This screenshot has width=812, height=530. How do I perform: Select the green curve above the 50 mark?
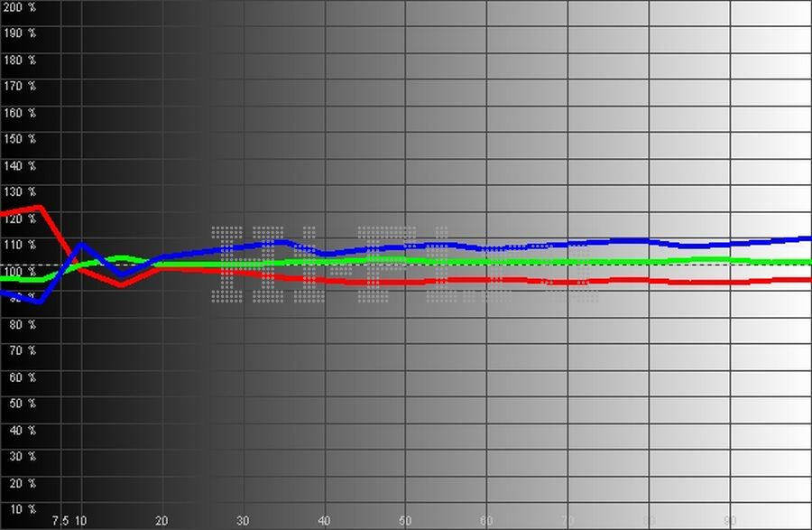pyautogui.click(x=405, y=261)
